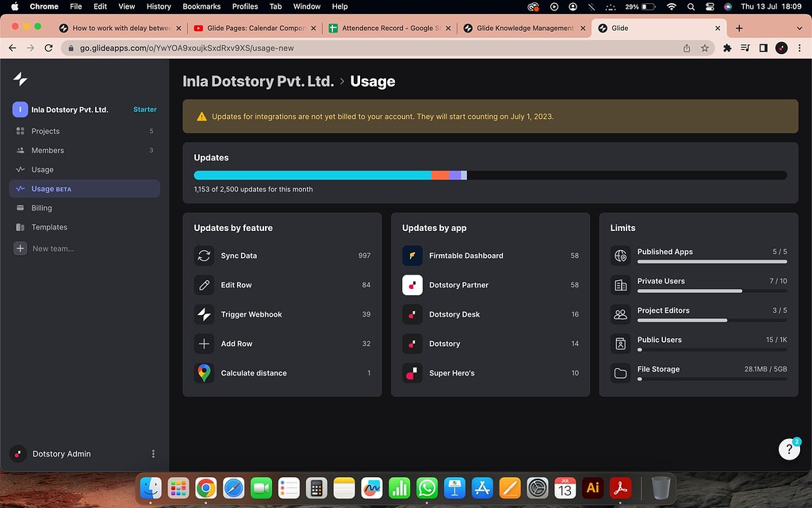Select the Sync Data refresh icon
The height and width of the screenshot is (508, 812).
pos(205,256)
